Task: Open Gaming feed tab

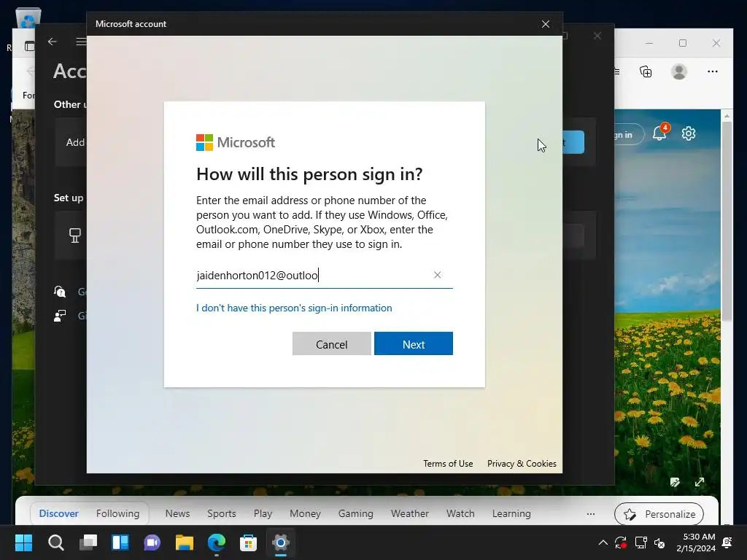Action: (x=355, y=513)
